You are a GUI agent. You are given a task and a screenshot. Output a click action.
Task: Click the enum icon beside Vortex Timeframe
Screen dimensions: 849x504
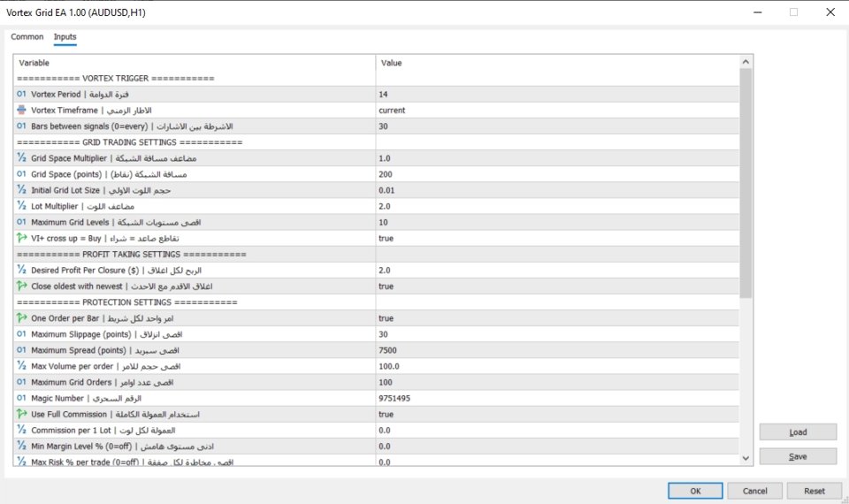(x=21, y=110)
